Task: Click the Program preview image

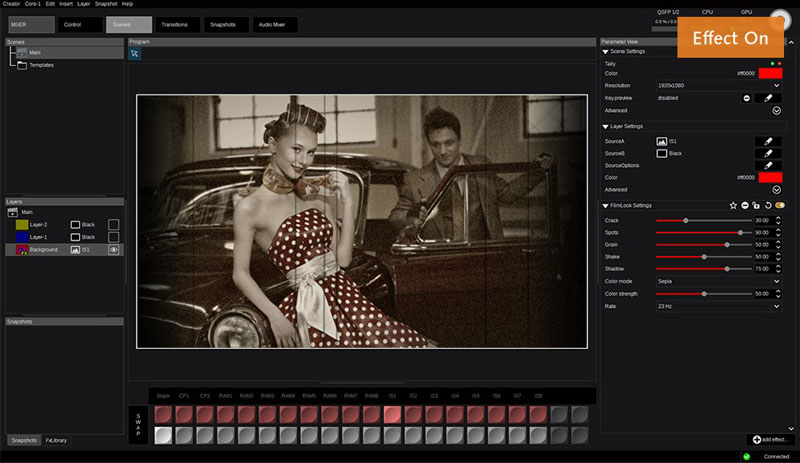Action: pyautogui.click(x=362, y=222)
